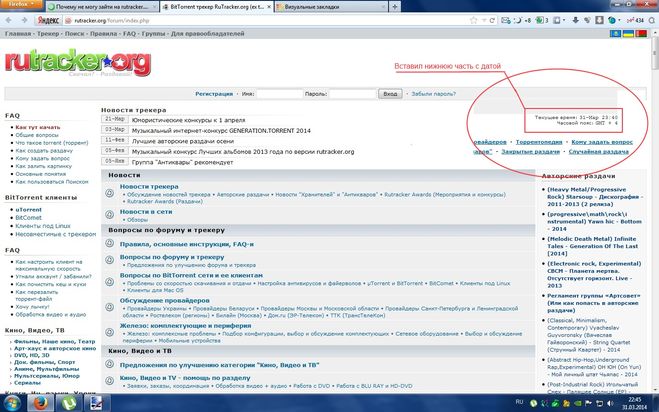Click forum icon beside Новости трекера
This screenshot has width=659, height=412.
(x=109, y=193)
